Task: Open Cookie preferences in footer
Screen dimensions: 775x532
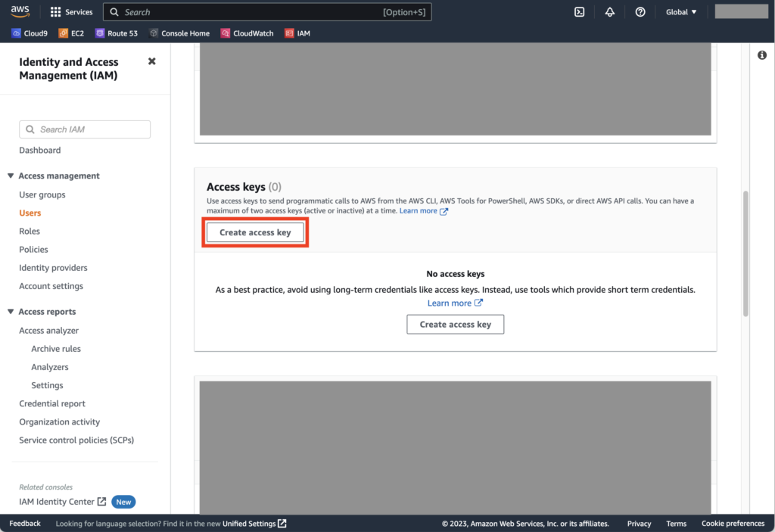Action: pos(733,524)
